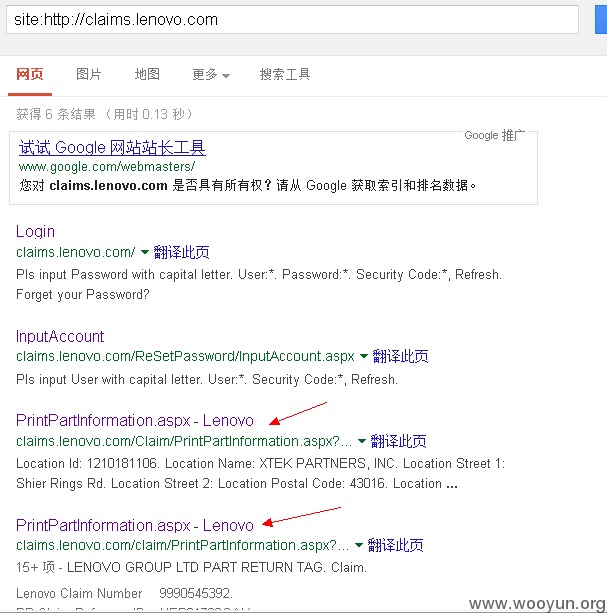Click claims.lenovo.com/ReSetPassword/InputAccount.aspx URL text
The height and width of the screenshot is (613, 607).
185,356
